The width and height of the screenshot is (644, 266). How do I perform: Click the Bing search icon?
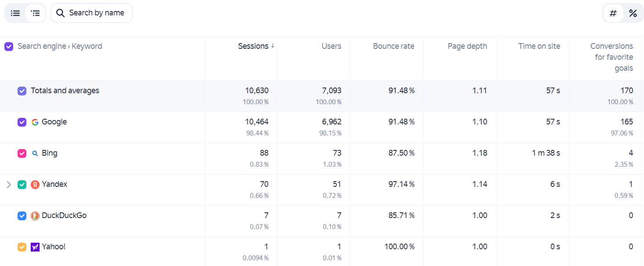[x=35, y=153]
